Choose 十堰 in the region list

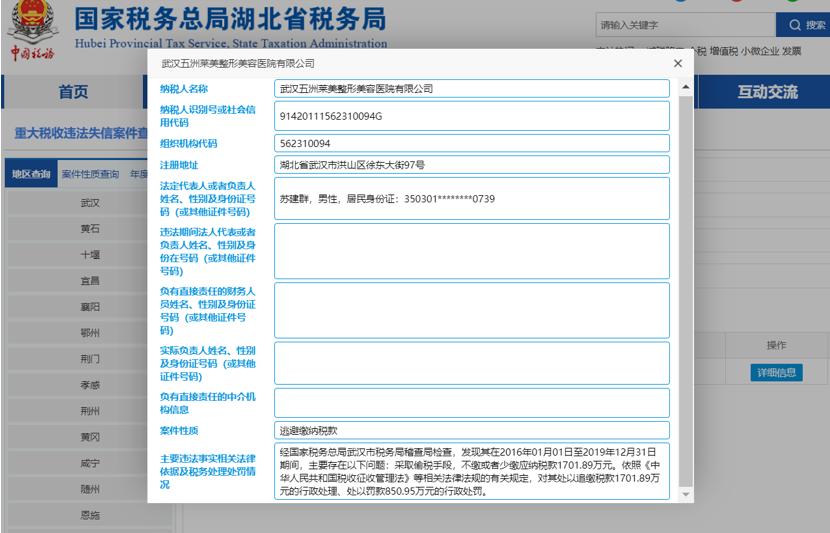[90, 255]
